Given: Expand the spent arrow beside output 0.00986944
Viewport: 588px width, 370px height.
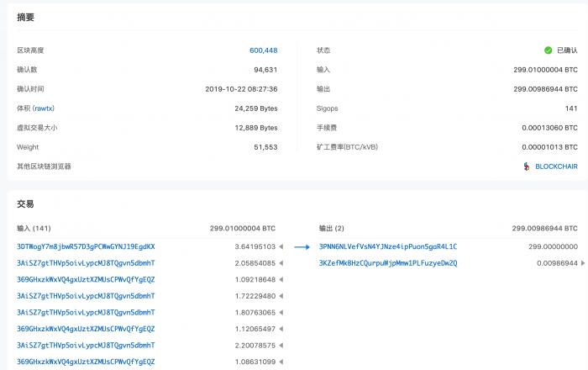Looking at the screenshot, I should click(584, 263).
